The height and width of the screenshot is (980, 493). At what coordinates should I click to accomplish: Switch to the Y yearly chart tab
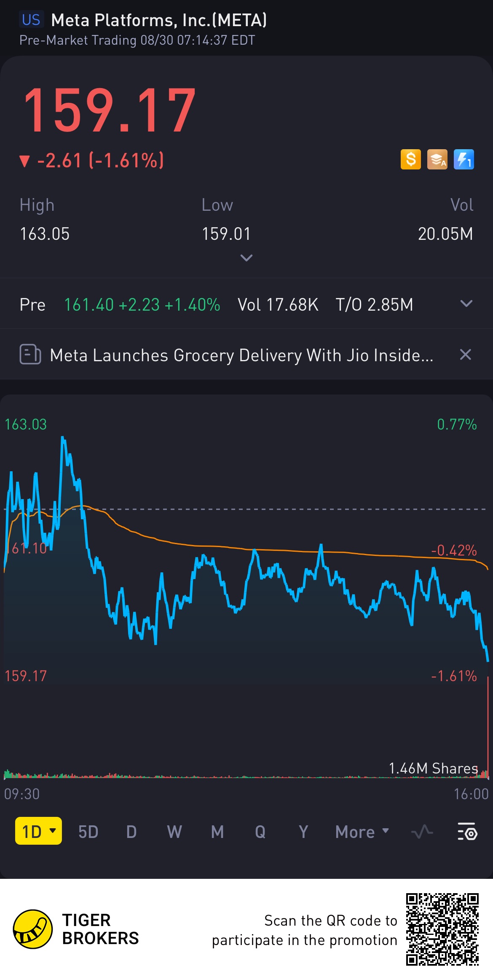(303, 832)
